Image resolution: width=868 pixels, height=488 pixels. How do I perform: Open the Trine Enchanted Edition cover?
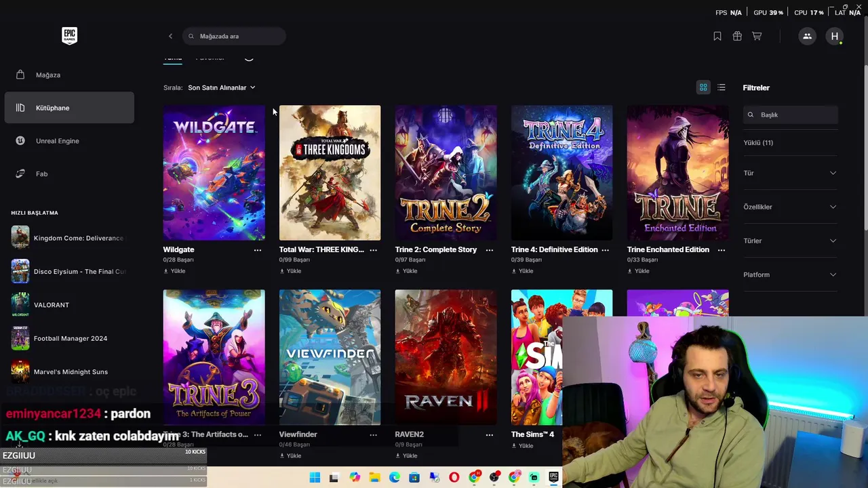point(678,173)
